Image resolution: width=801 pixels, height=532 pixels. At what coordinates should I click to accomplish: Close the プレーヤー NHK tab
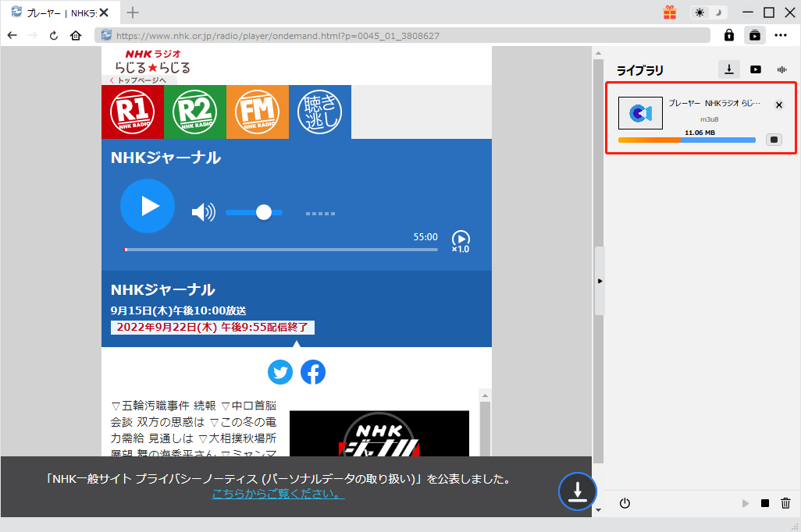coord(104,12)
